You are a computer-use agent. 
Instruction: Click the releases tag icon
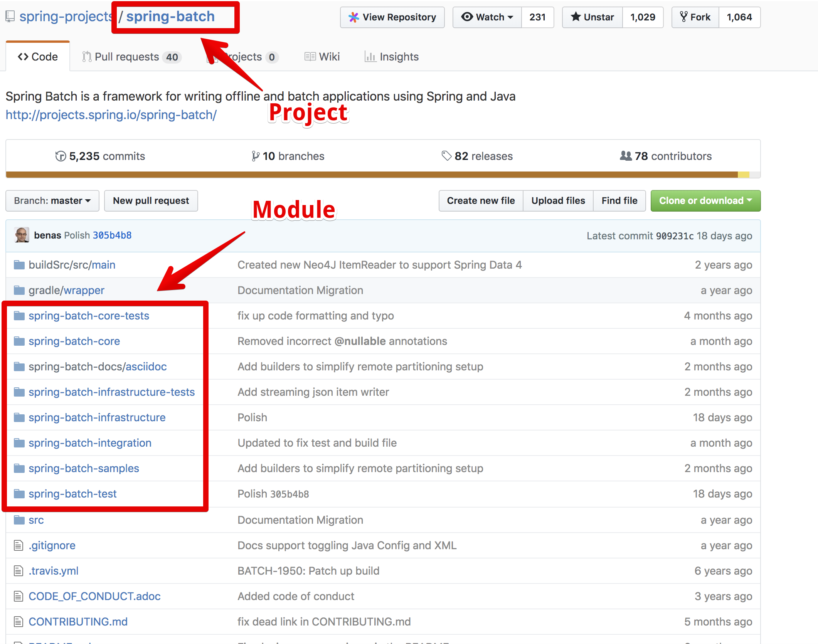click(446, 156)
